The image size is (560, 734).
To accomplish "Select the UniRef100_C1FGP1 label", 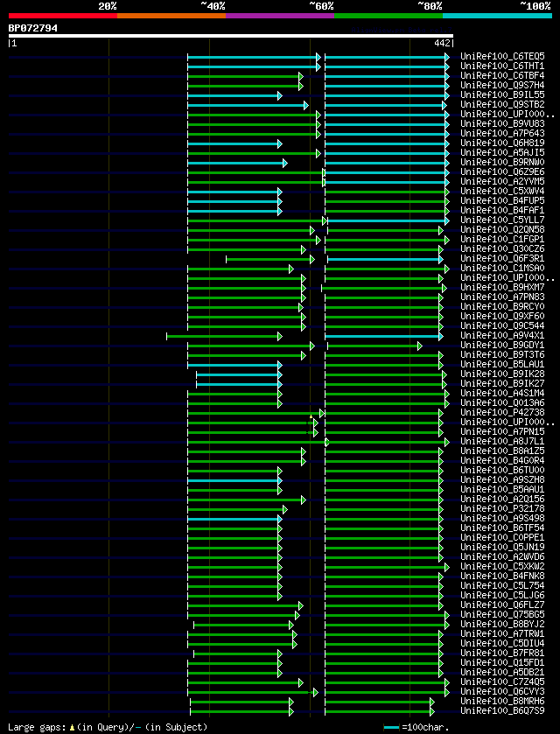I will pos(502,239).
